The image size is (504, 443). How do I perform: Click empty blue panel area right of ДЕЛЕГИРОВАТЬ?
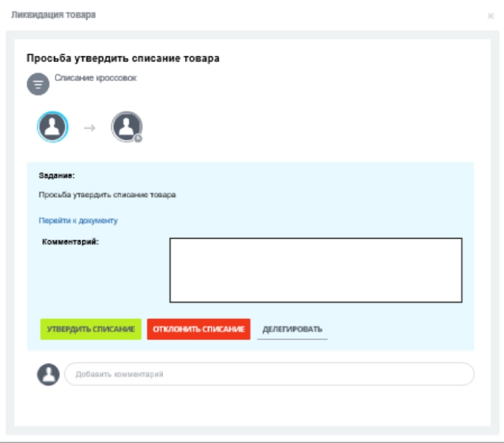click(x=398, y=329)
